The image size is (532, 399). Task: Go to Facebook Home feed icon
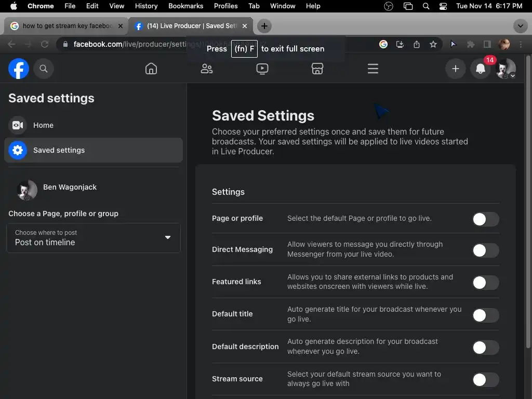[x=151, y=69]
